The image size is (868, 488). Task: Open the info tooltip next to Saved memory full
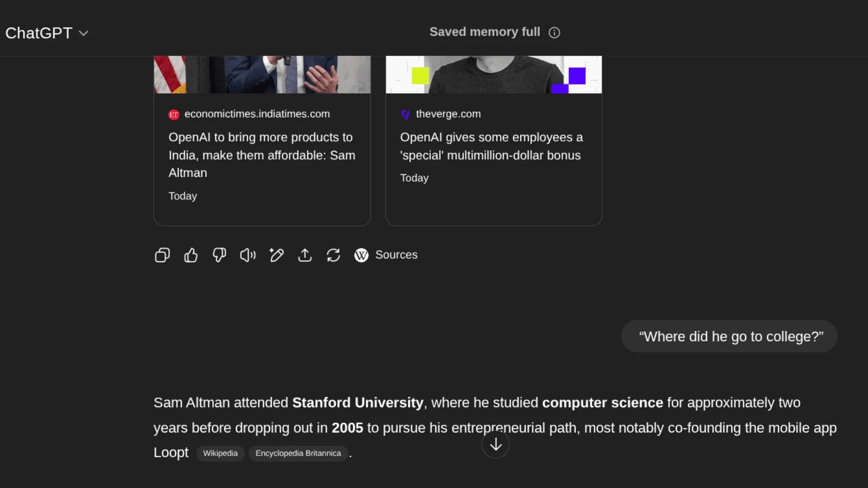tap(554, 33)
